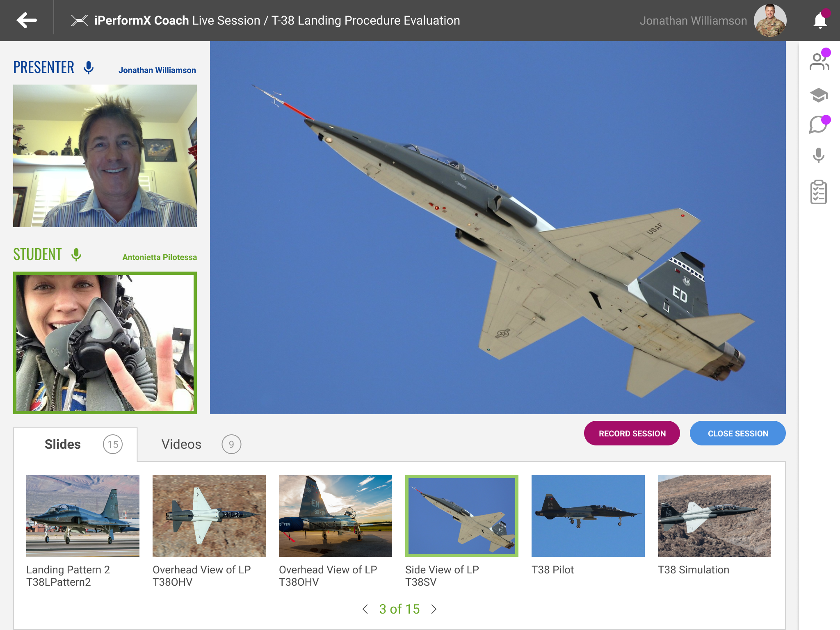Click the main T-38 slide image
The image size is (840, 630).
(x=498, y=228)
